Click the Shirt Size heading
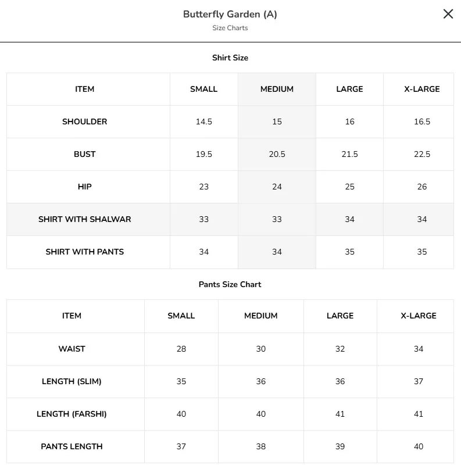Image resolution: width=461 pixels, height=476 pixels. point(230,58)
